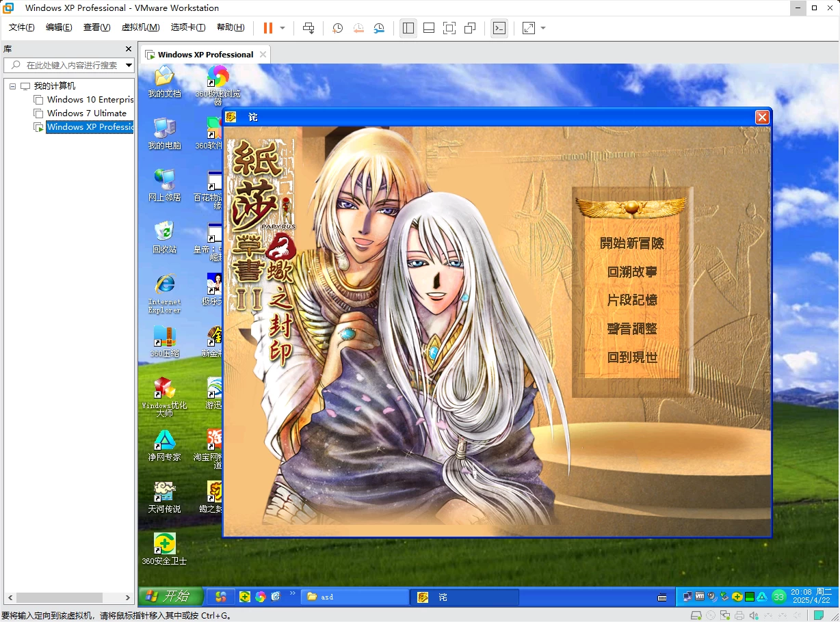This screenshot has height=622, width=840.
Task: Switch to VMware Unity mode
Action: [x=470, y=28]
